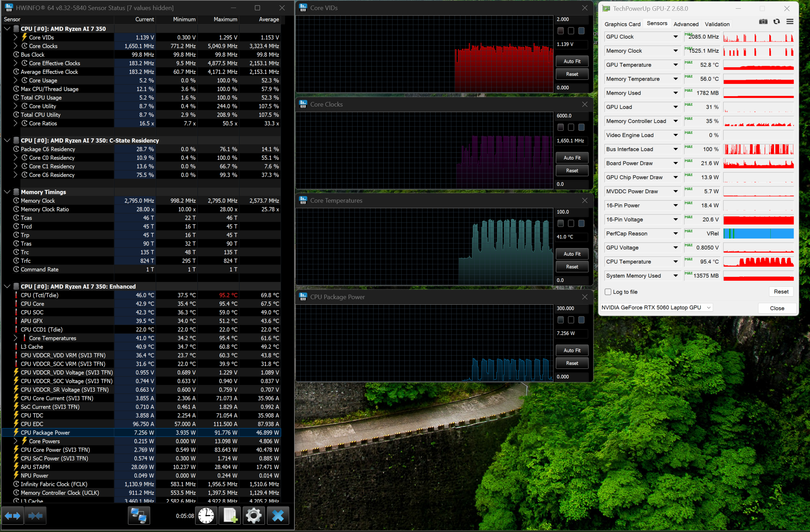810x532 pixels.
Task: Click the GPU-Z refresh icon
Action: 777,22
